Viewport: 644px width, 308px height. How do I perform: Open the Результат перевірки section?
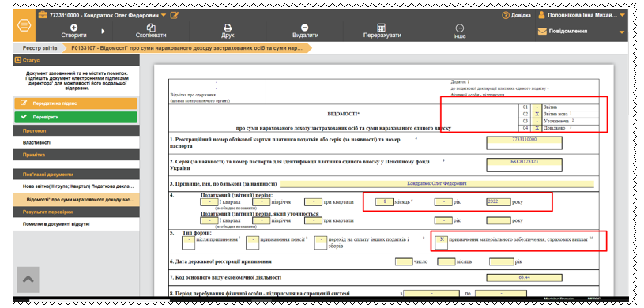click(76, 212)
